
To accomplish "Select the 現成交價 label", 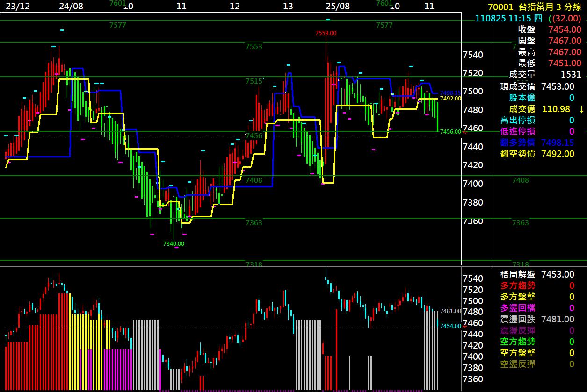I will 518,86.
